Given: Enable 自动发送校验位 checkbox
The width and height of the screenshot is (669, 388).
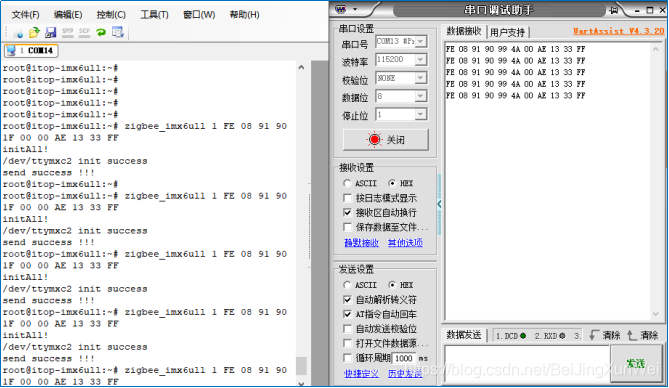Looking at the screenshot, I should pos(347,329).
